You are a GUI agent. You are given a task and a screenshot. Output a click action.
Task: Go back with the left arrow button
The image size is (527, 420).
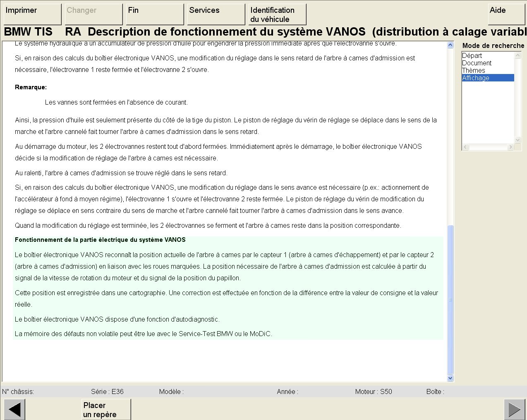pos(14,410)
